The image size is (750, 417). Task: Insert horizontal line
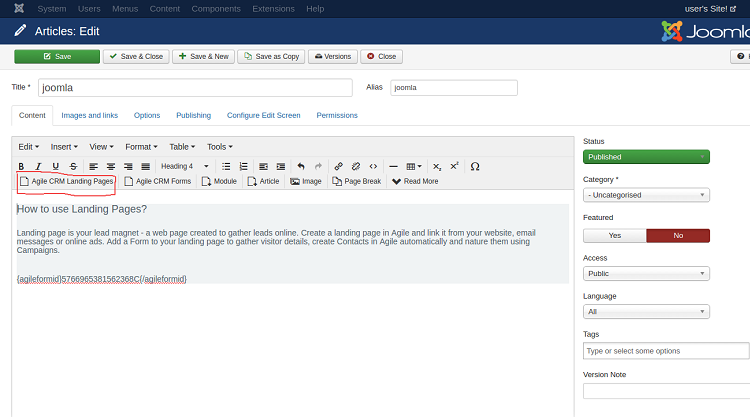(x=393, y=166)
